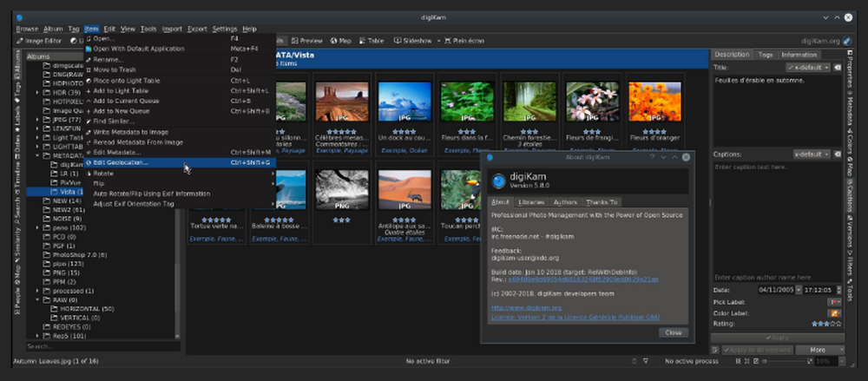This screenshot has width=868, height=381.
Task: Select the PhotoShop 7.0 (6) album
Action: click(x=75, y=255)
